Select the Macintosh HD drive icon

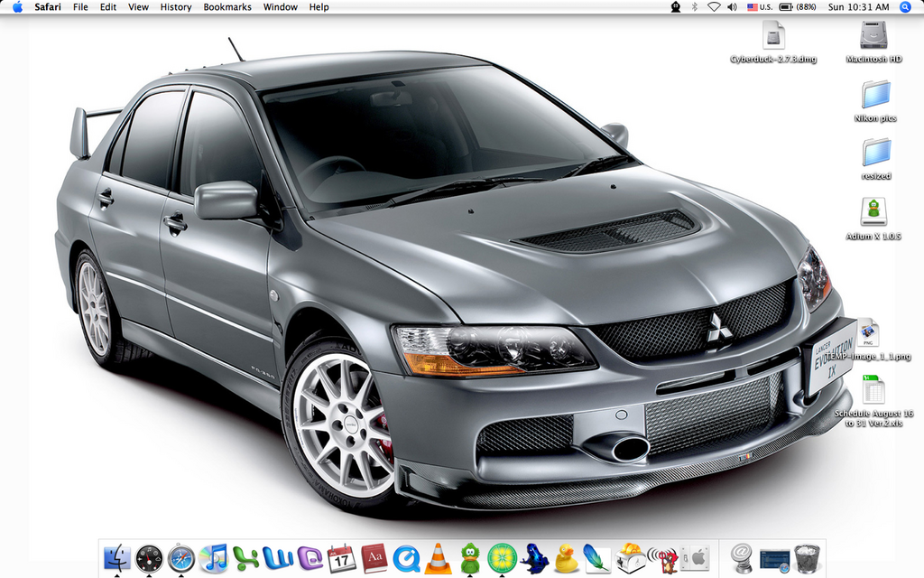pyautogui.click(x=873, y=42)
